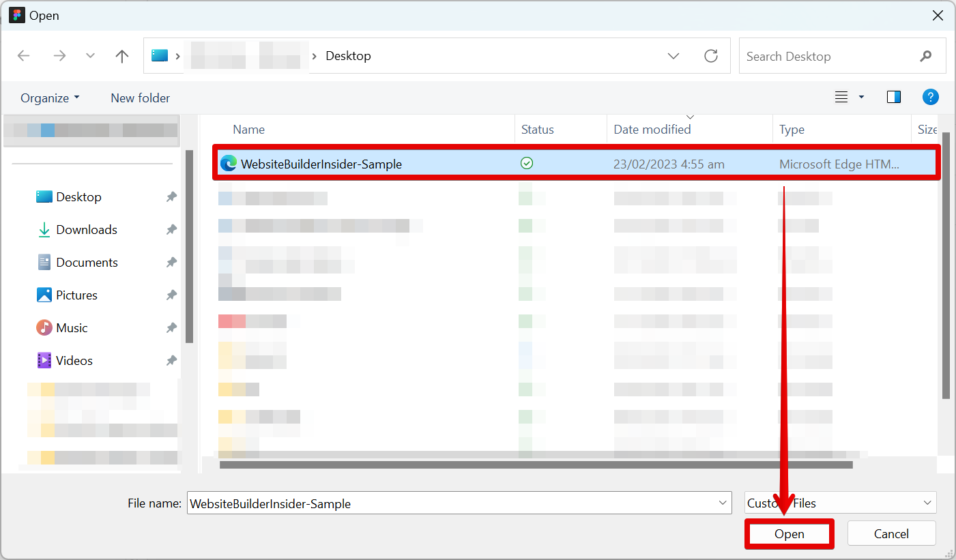Open recent locations chevron
The width and height of the screenshot is (956, 560).
(x=90, y=56)
